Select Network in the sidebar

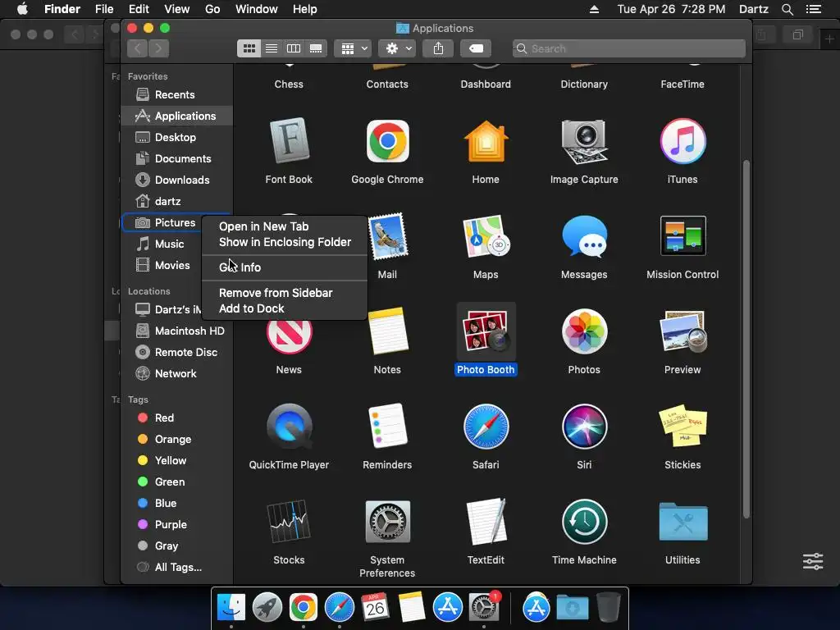pyautogui.click(x=177, y=374)
